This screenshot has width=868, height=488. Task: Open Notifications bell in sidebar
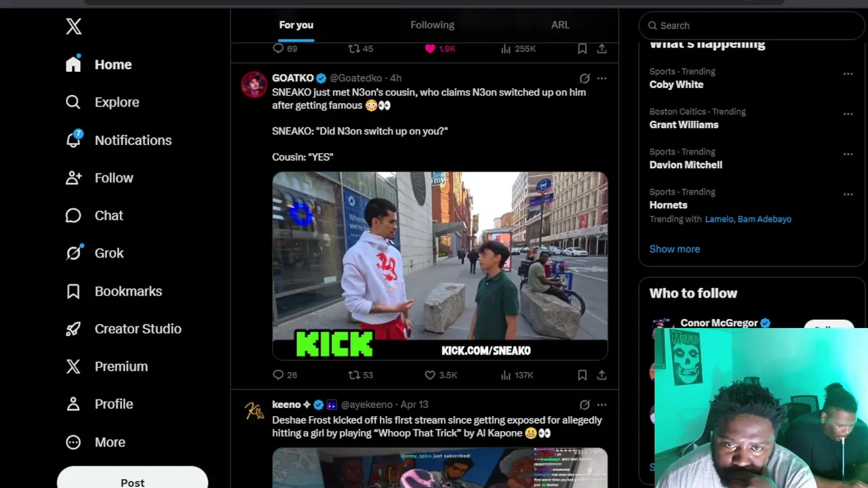tap(119, 140)
